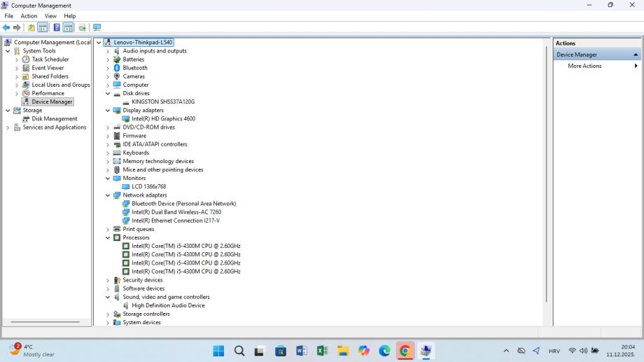Viewport: 644px width, 362px height.
Task: Select High Definition Audio Device
Action: (x=168, y=305)
